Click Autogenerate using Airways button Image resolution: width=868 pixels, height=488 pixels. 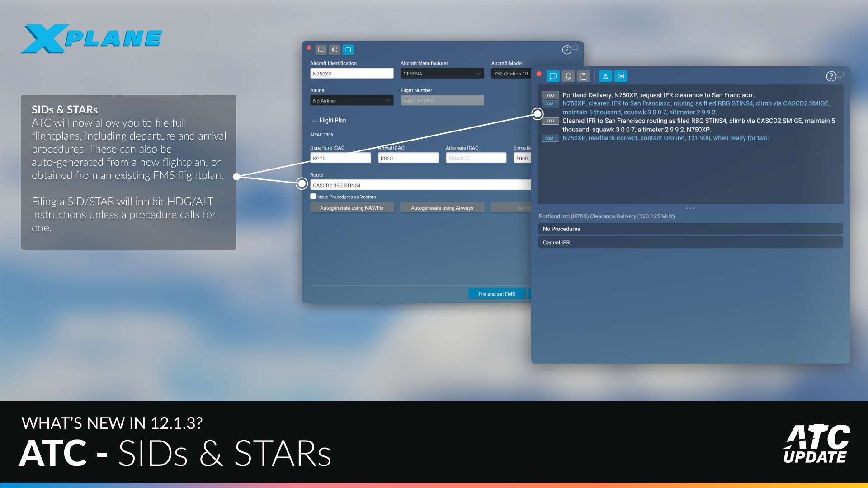pyautogui.click(x=442, y=207)
